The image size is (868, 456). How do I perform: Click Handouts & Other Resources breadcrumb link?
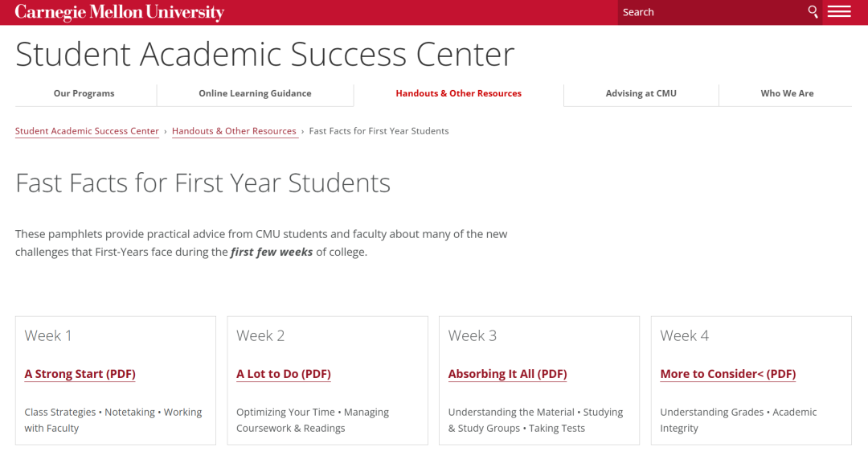(x=234, y=131)
